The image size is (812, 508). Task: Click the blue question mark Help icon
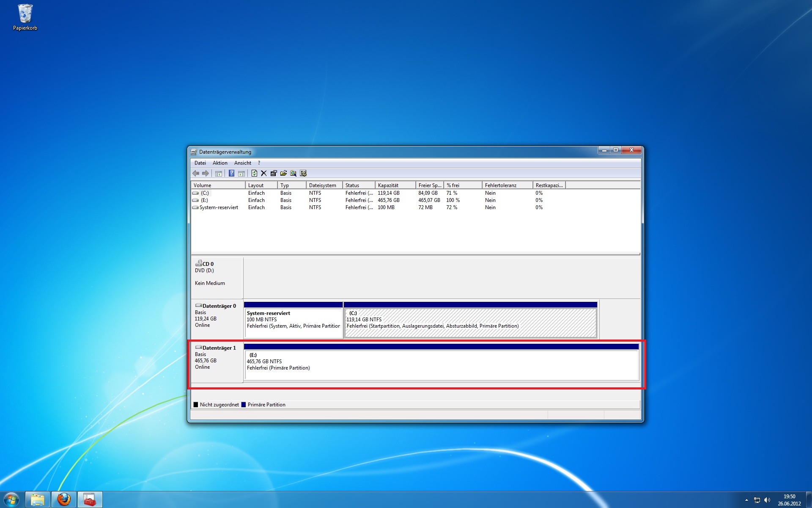click(x=231, y=173)
